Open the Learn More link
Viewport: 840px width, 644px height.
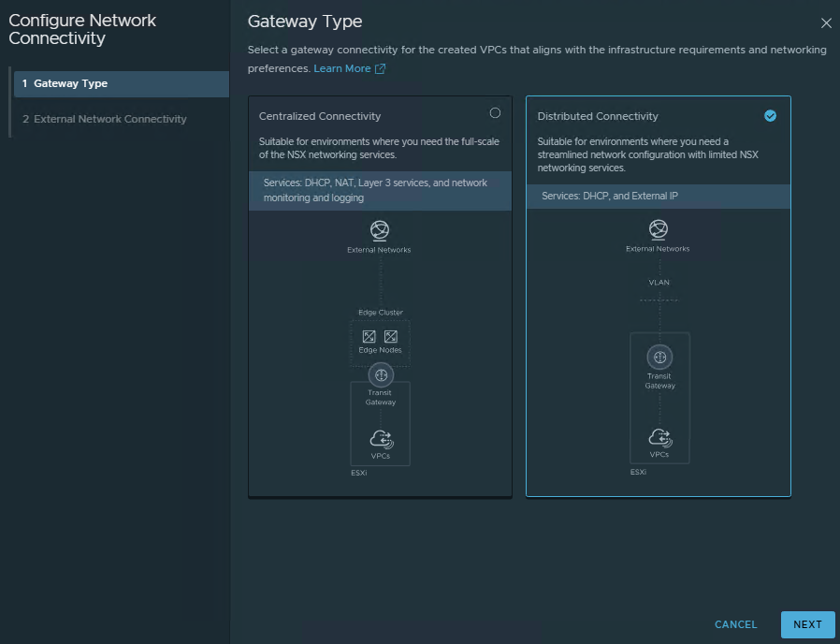342,69
